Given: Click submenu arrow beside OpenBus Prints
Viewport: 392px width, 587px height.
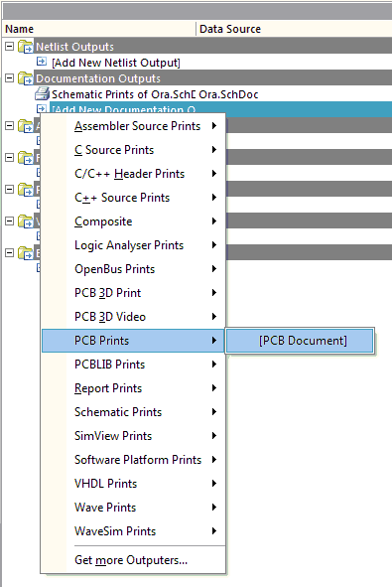Looking at the screenshot, I should [x=214, y=269].
